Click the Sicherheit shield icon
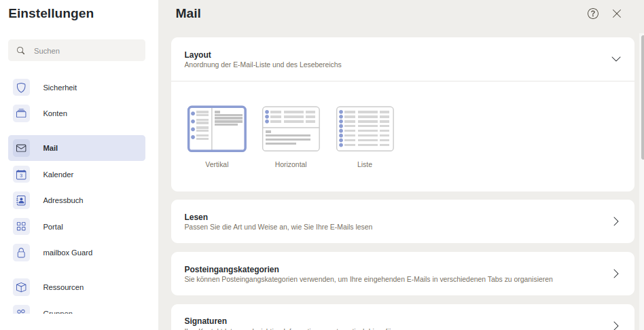The height and width of the screenshot is (330, 644). [21, 88]
